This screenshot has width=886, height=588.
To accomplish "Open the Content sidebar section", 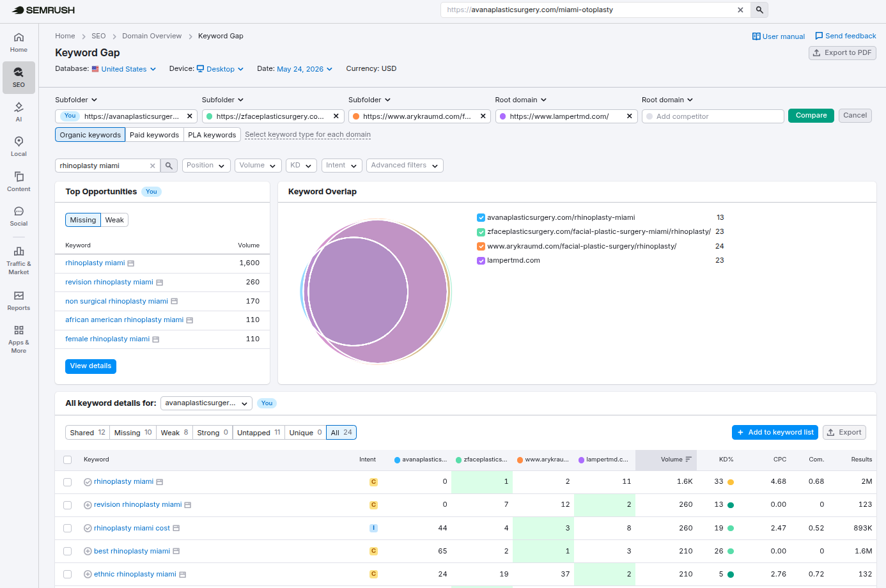I will 19,182.
